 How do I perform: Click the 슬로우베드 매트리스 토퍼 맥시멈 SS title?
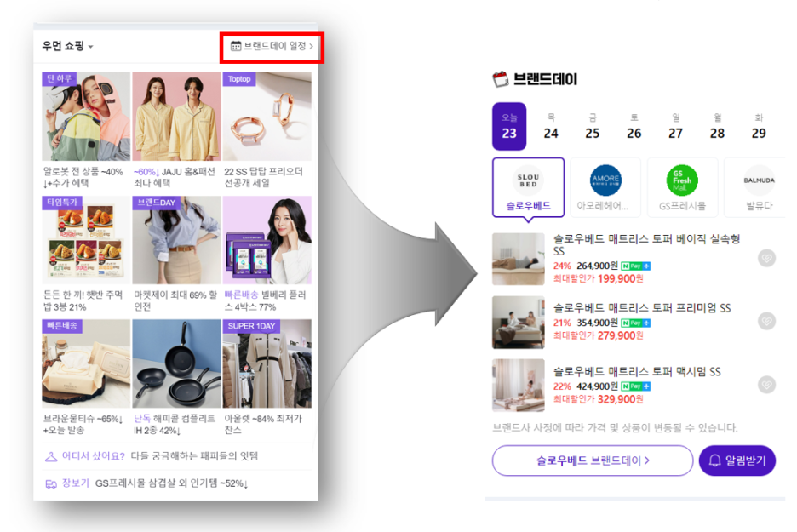point(637,371)
